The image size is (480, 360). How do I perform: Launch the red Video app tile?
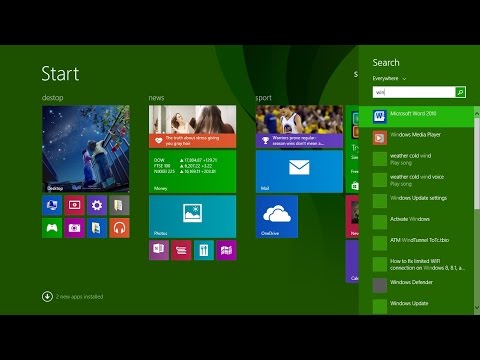click(x=74, y=205)
